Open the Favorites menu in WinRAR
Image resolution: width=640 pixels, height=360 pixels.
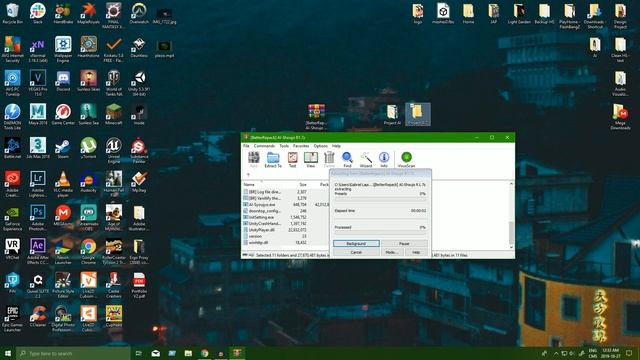pos(301,146)
